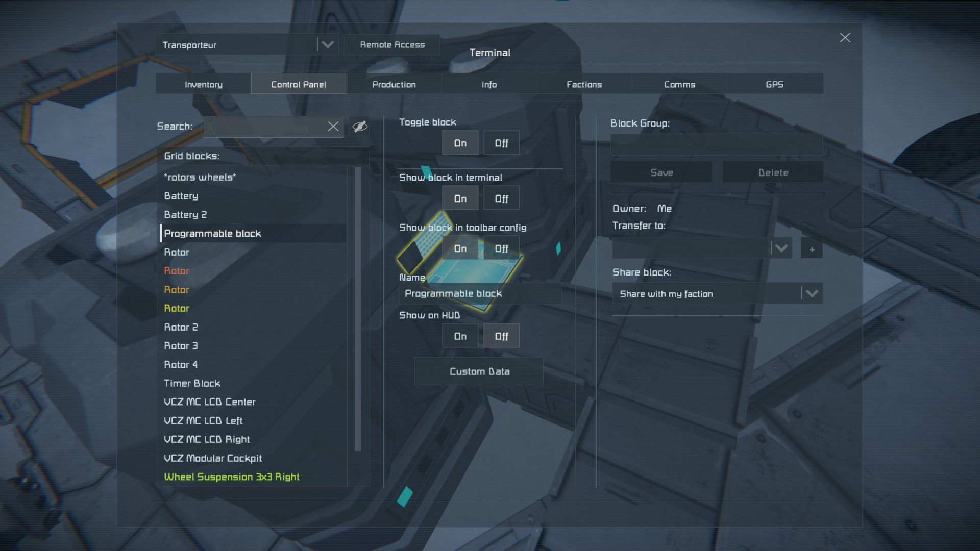Click the Save block group button
This screenshot has height=551, width=980.
(661, 173)
